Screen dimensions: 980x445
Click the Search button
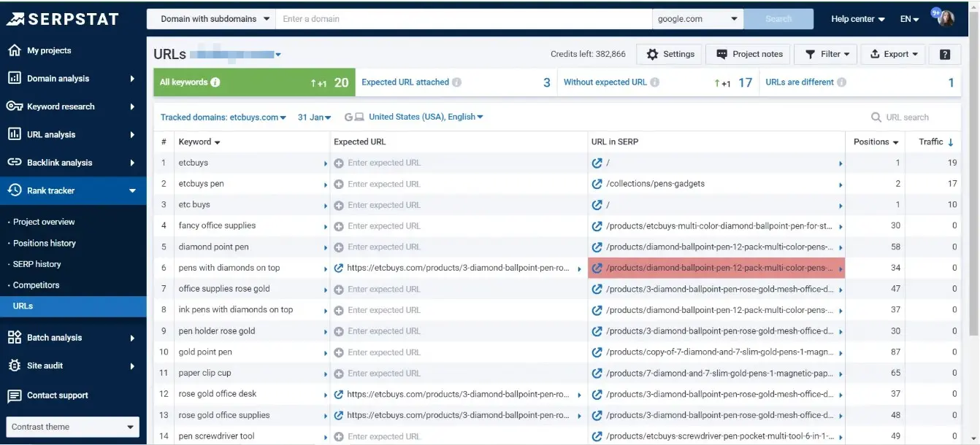pyautogui.click(x=778, y=19)
